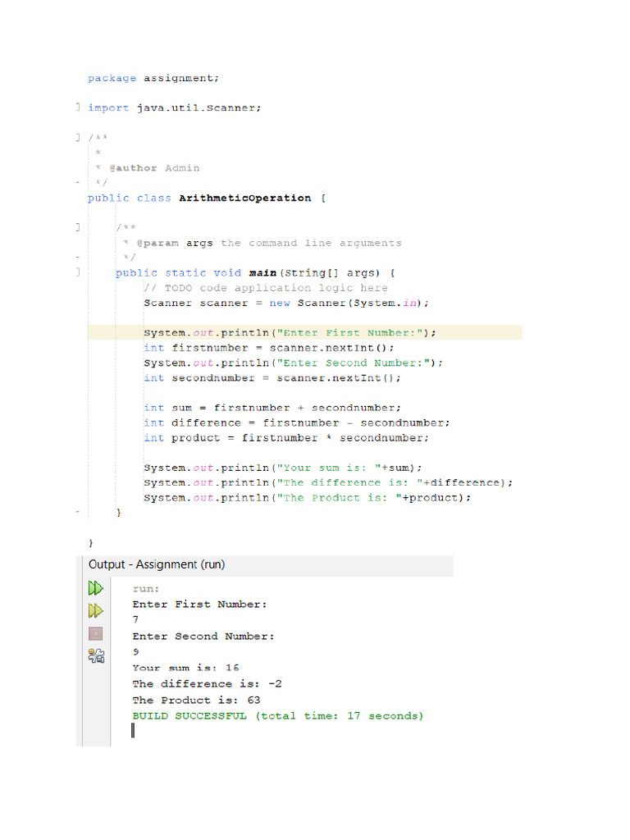
Task: Click the input value 7 in output
Action: [135, 620]
